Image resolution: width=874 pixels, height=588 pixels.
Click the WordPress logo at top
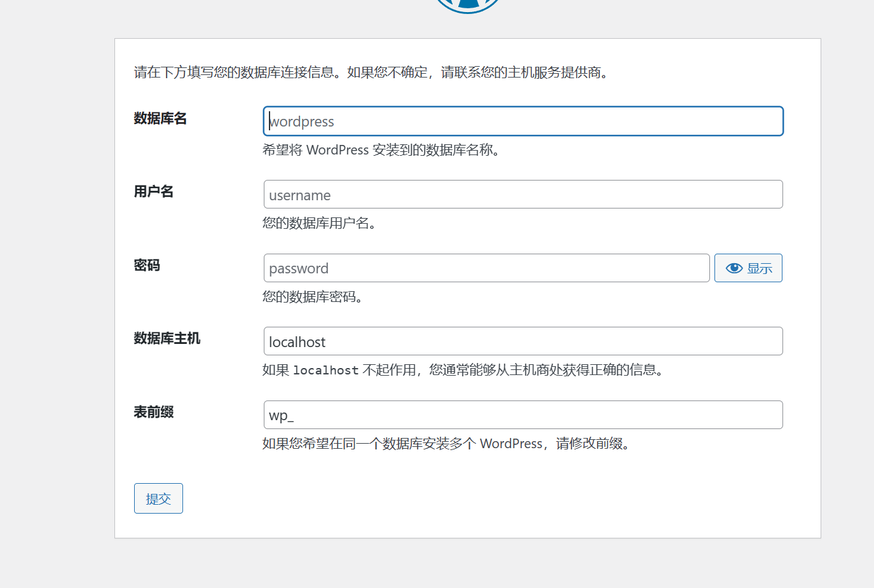click(468, 5)
